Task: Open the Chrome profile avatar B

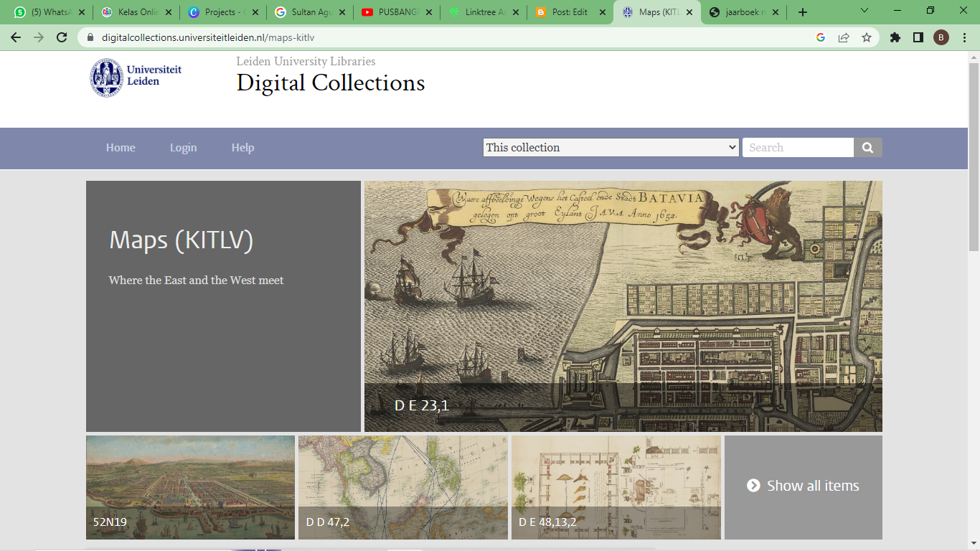Action: tap(941, 37)
